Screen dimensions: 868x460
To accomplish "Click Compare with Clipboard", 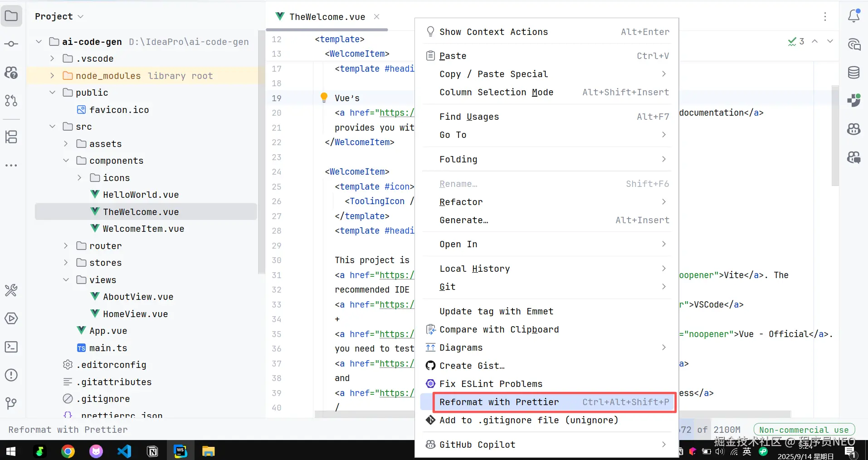I will tap(547, 329).
